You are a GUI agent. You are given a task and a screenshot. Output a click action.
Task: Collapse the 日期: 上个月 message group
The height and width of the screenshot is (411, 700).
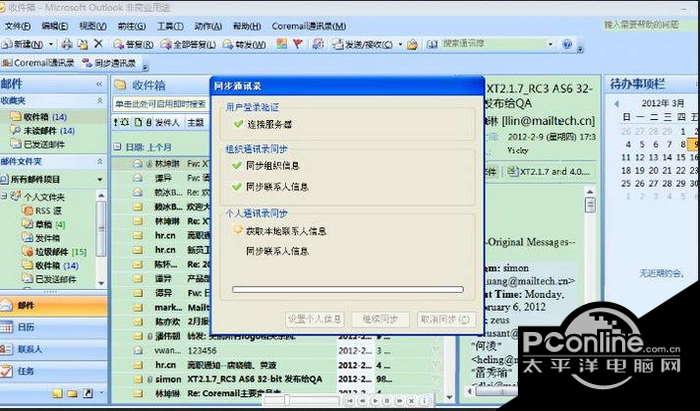pyautogui.click(x=117, y=147)
